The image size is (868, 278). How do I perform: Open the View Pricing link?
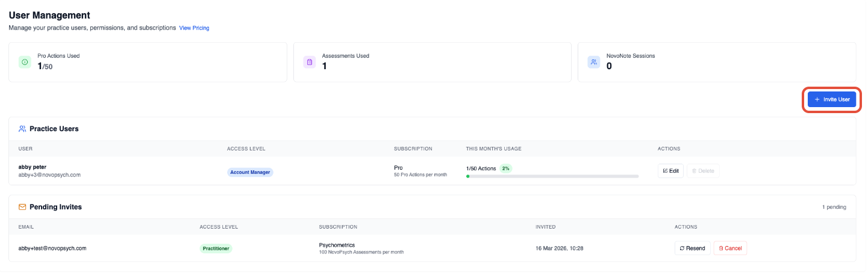(194, 28)
